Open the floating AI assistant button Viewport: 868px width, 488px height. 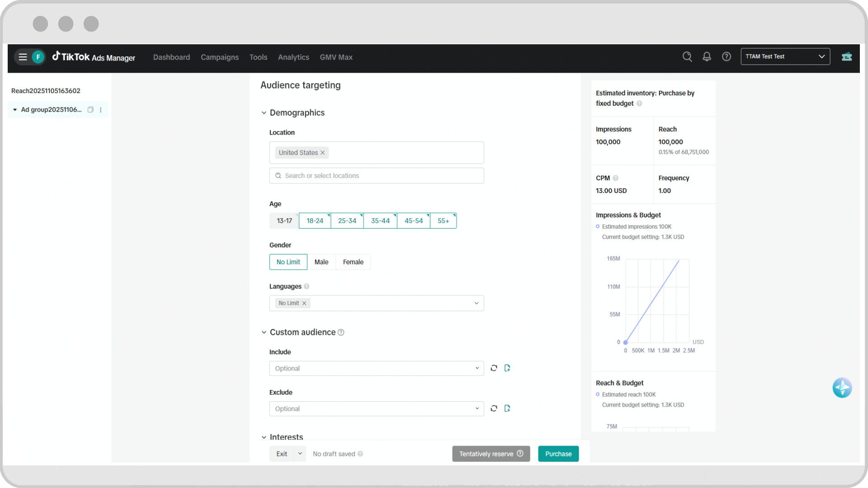tap(842, 388)
